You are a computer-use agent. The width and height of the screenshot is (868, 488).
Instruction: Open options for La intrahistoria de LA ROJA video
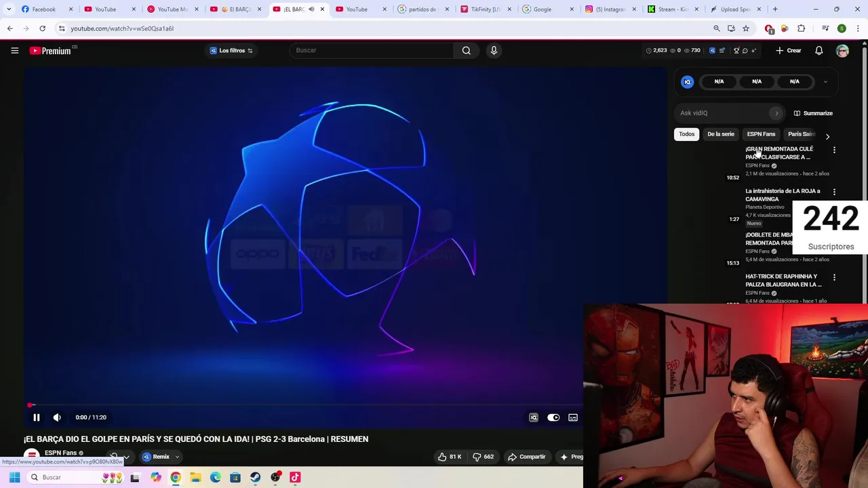point(834,192)
